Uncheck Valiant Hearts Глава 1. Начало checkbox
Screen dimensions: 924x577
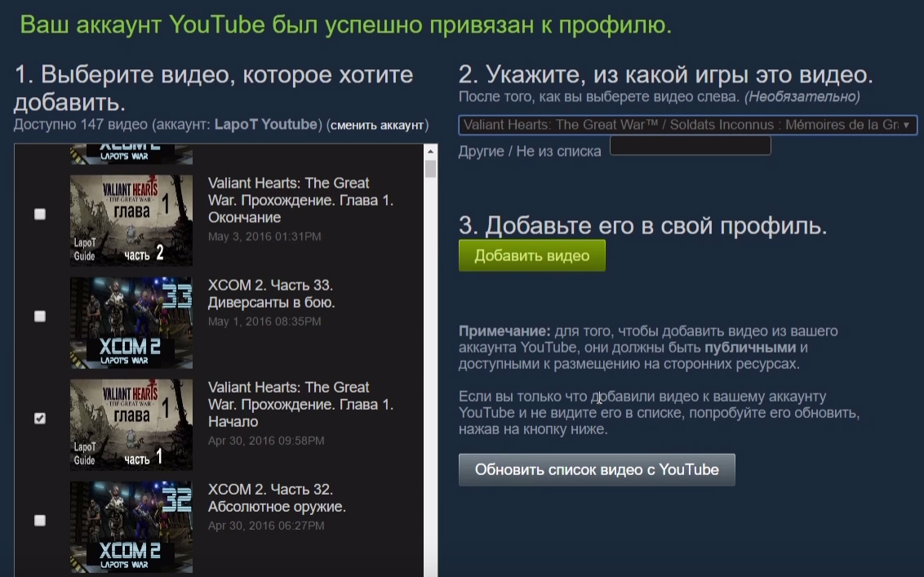pyautogui.click(x=39, y=419)
